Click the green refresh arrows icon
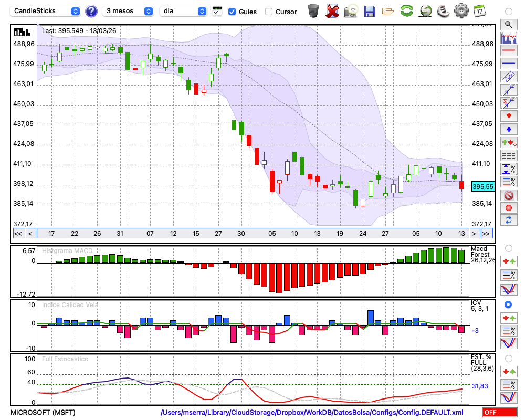525x420 pixels. [x=406, y=11]
